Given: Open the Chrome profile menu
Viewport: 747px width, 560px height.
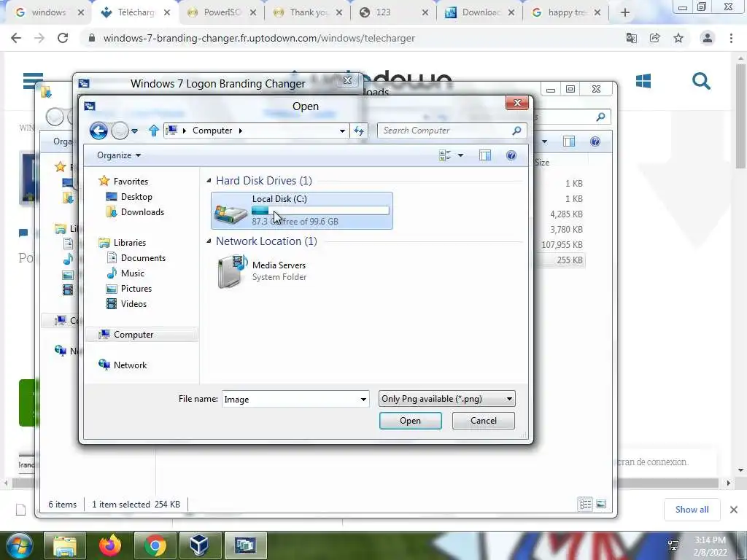Looking at the screenshot, I should [x=708, y=38].
